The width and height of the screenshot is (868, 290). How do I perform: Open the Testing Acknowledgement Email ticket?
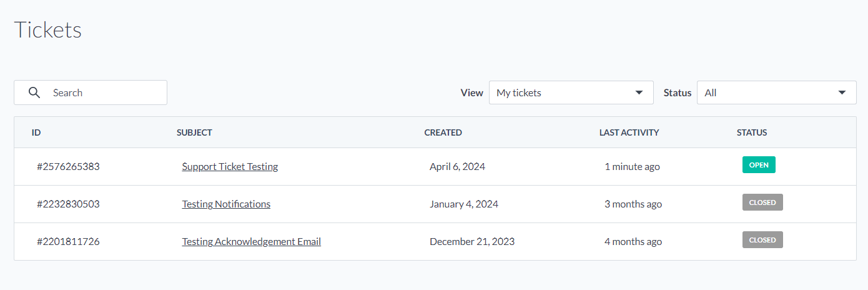tap(251, 241)
